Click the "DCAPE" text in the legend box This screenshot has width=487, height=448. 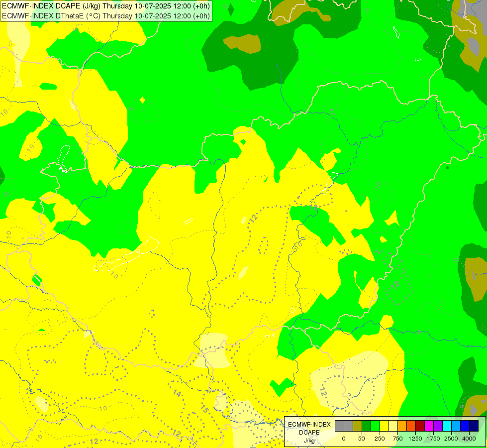pos(309,433)
